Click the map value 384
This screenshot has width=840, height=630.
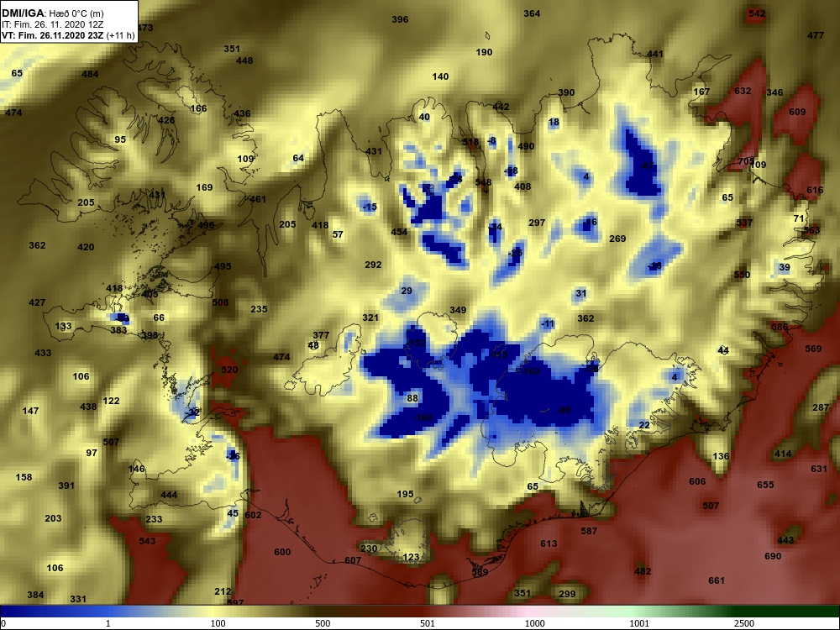click(35, 595)
